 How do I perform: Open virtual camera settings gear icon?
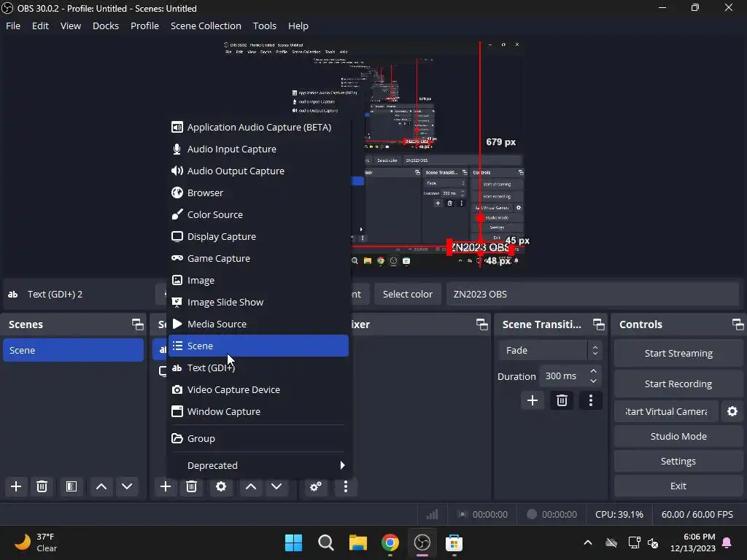point(732,411)
